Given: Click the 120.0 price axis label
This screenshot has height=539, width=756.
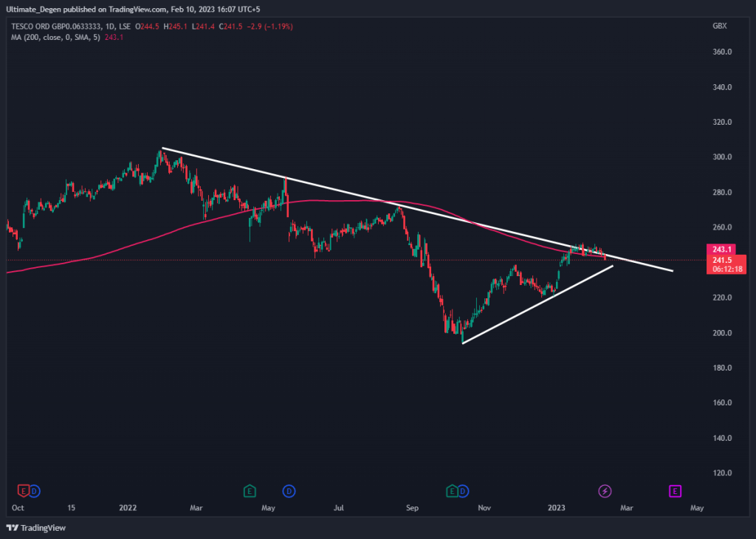Looking at the screenshot, I should coord(722,473).
